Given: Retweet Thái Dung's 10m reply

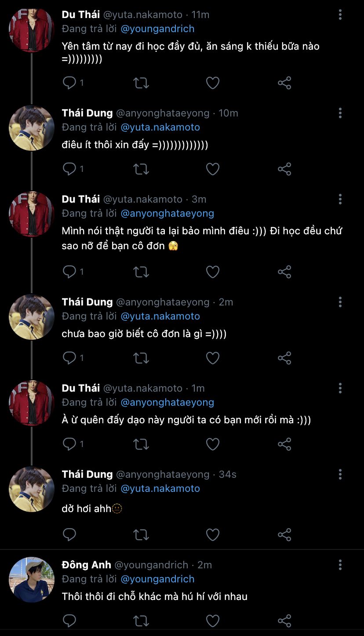Looking at the screenshot, I should coord(141,169).
